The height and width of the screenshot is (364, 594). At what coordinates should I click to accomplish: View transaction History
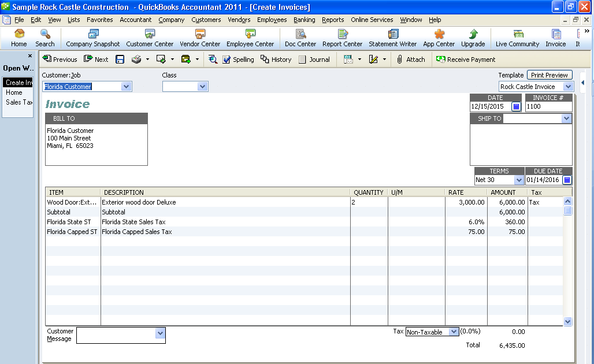(276, 59)
